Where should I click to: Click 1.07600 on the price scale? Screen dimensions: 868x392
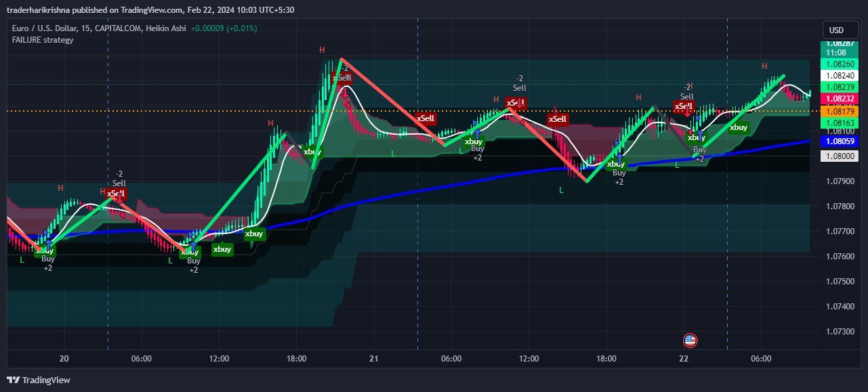[840, 256]
